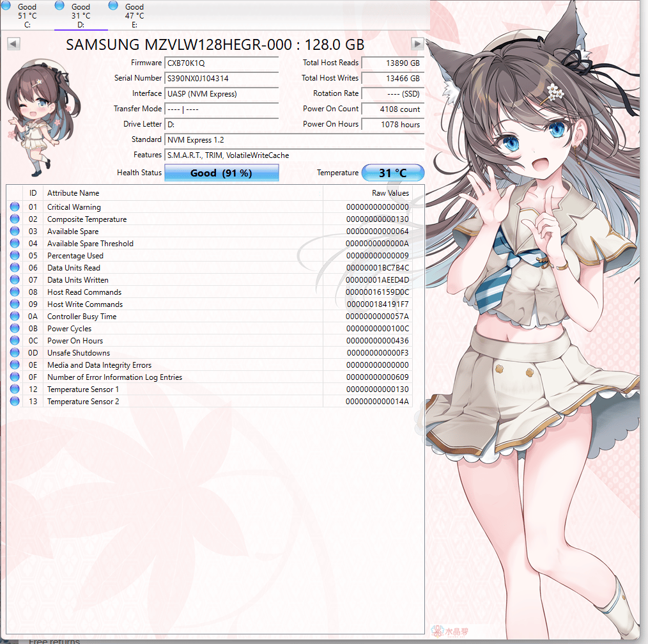
Task: Click status orb for Data Units Written row
Action: pos(15,279)
